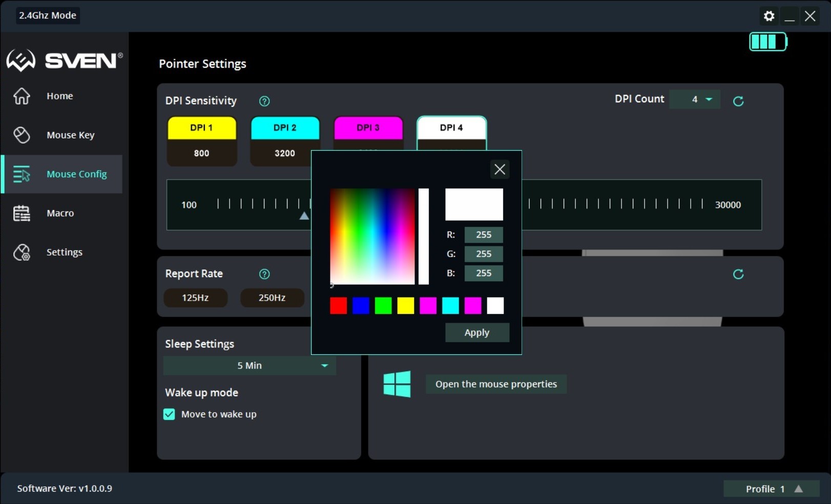Viewport: 831px width, 504px height.
Task: Select the white DPI 4 tab
Action: pyautogui.click(x=451, y=128)
